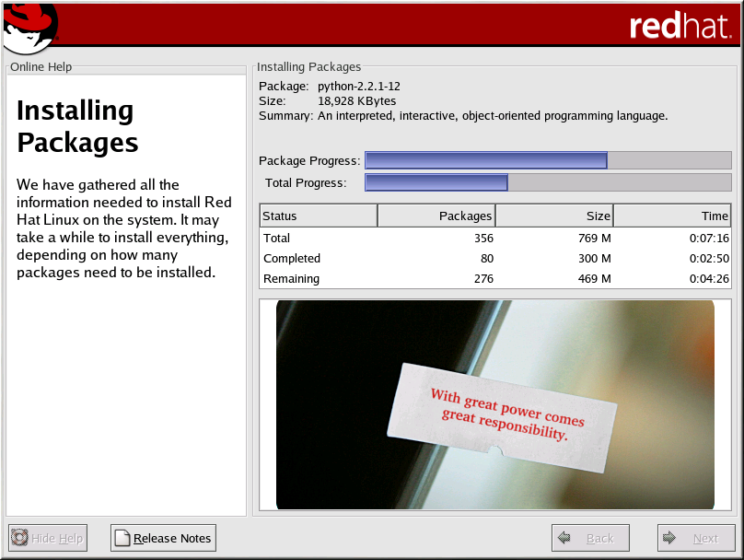Select the Completed row in the table
This screenshot has height=560, width=744.
[495, 259]
